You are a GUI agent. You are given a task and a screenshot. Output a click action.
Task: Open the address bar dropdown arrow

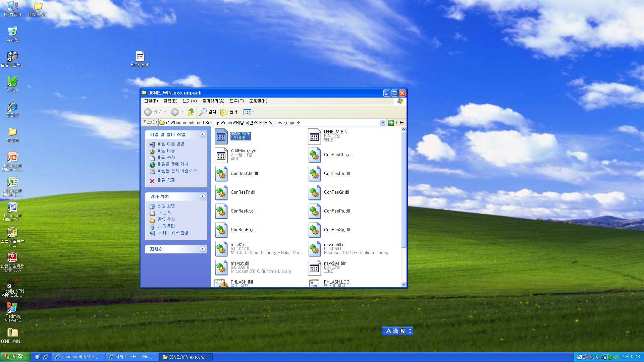[x=383, y=123]
